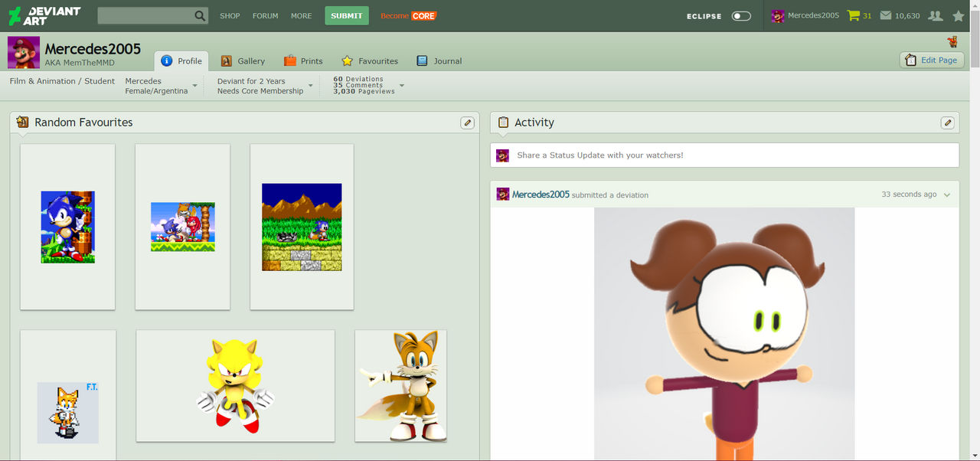Click the Activity clipboard icon
980x461 pixels.
(503, 122)
